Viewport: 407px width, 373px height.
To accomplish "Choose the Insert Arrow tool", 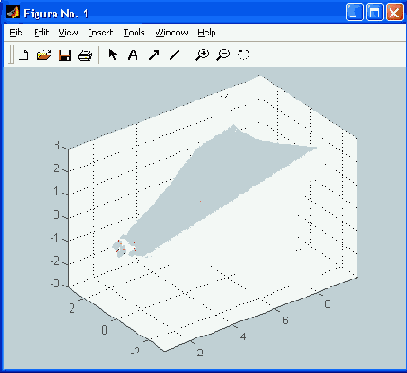I will click(154, 55).
